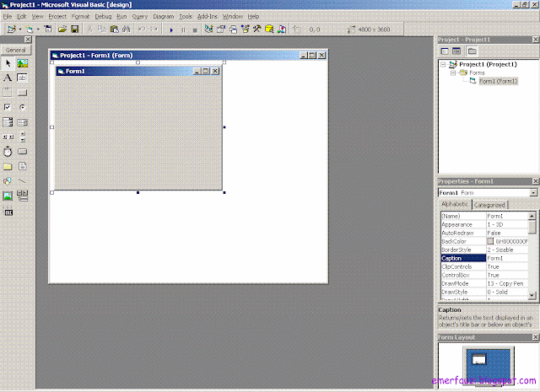Click the Toolbox hammer and wrench icon
This screenshot has height=392, width=540.
pyautogui.click(x=256, y=30)
